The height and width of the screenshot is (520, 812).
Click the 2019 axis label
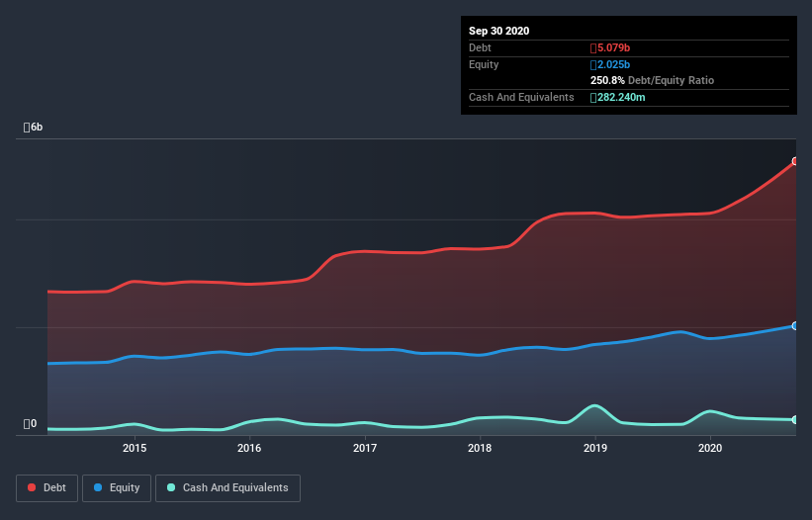tap(595, 448)
